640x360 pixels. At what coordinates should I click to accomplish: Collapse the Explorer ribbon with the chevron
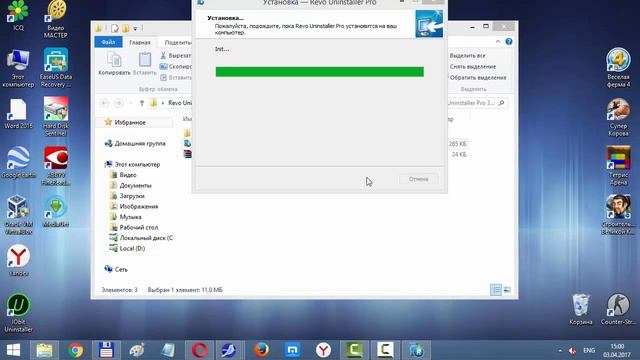pyautogui.click(x=498, y=42)
